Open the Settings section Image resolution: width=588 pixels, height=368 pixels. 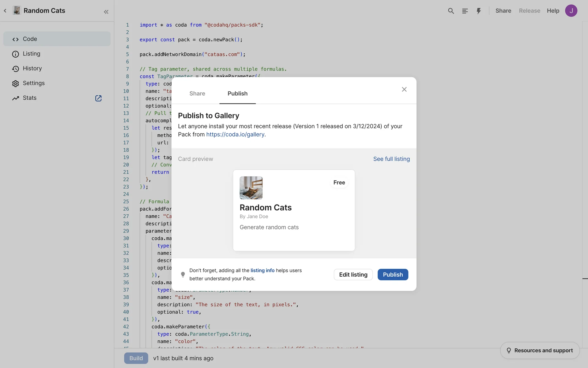[x=34, y=83]
